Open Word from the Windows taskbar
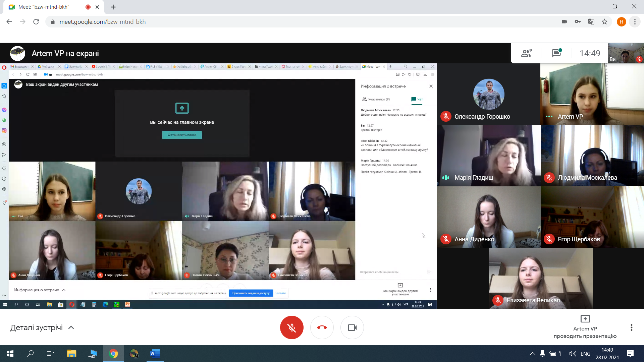This screenshot has width=644, height=362. tap(155, 353)
